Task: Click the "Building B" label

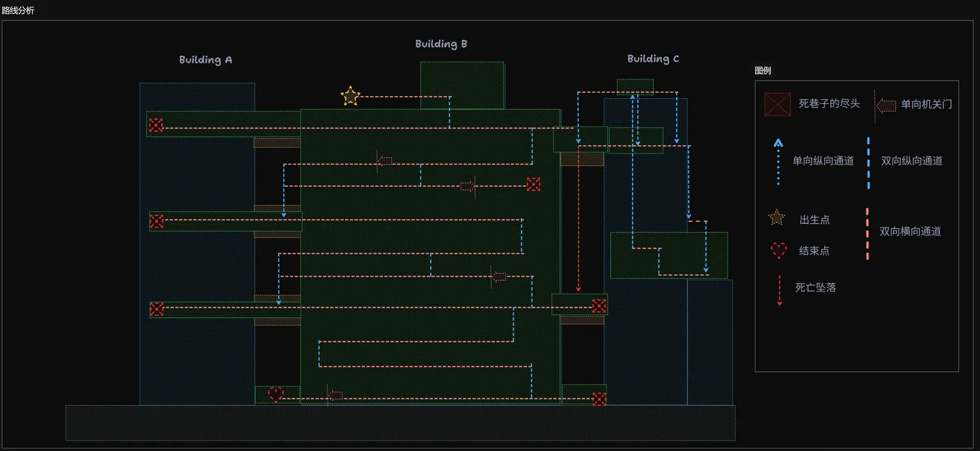Action: point(441,44)
